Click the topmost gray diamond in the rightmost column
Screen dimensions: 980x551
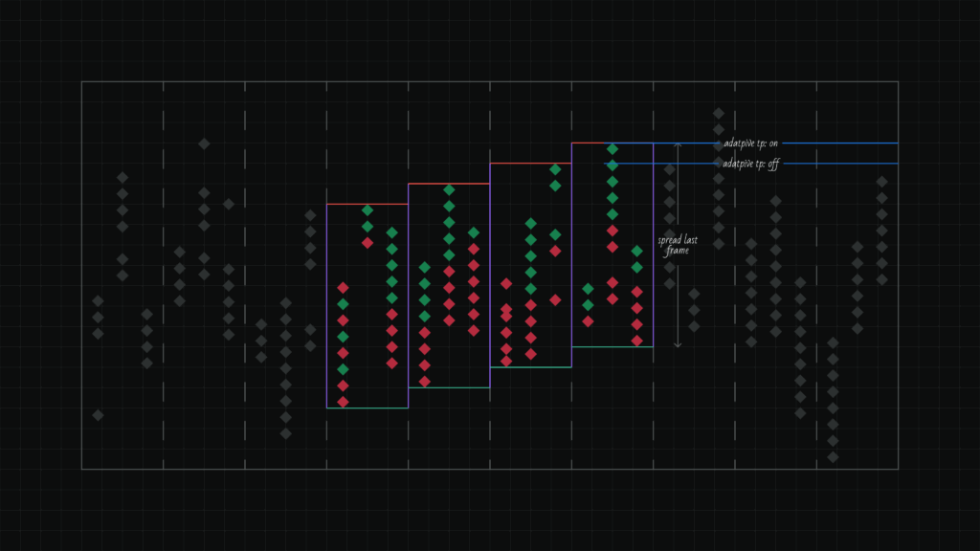pos(881,182)
